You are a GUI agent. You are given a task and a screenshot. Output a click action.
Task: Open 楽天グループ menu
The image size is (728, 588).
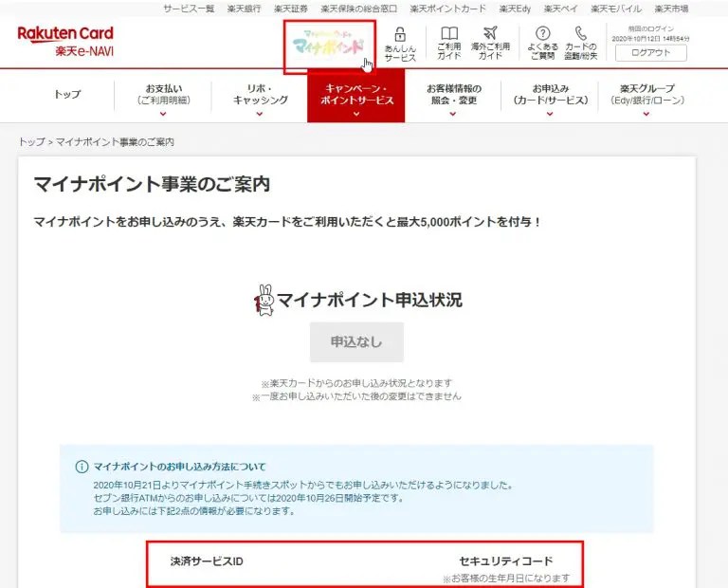click(x=646, y=94)
